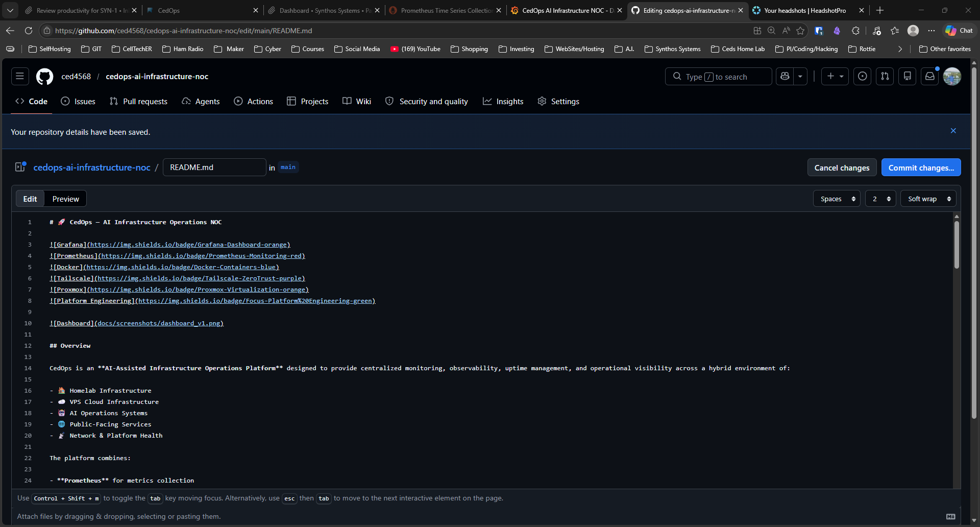The height and width of the screenshot is (527, 980).
Task: Open the SelfHosting bookmarks folder
Action: [50, 49]
